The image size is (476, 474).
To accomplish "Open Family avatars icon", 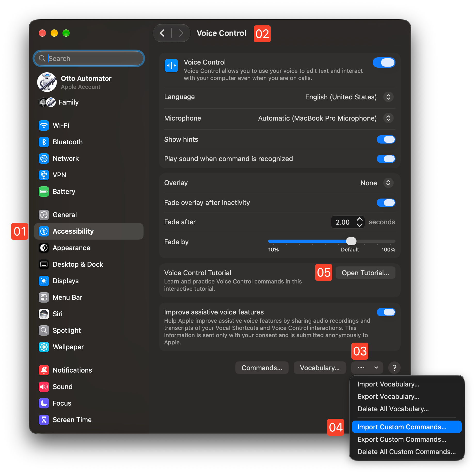I will pyautogui.click(x=47, y=102).
